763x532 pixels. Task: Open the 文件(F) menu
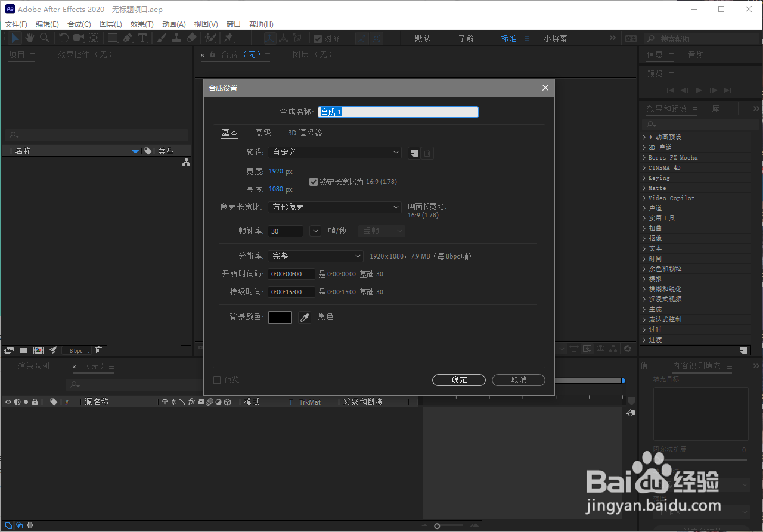point(16,24)
